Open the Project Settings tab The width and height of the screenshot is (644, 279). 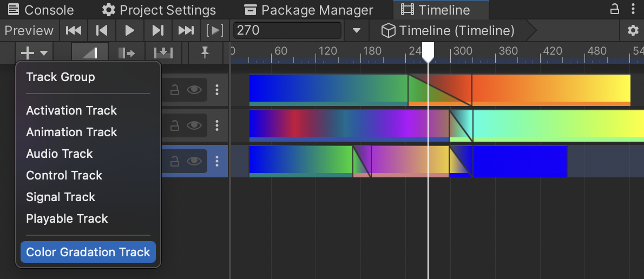click(159, 9)
